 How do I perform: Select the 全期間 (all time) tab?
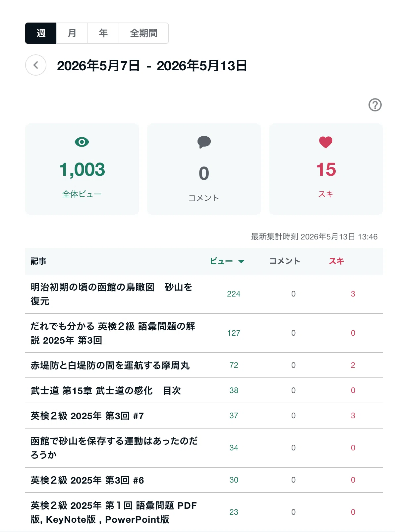click(144, 33)
